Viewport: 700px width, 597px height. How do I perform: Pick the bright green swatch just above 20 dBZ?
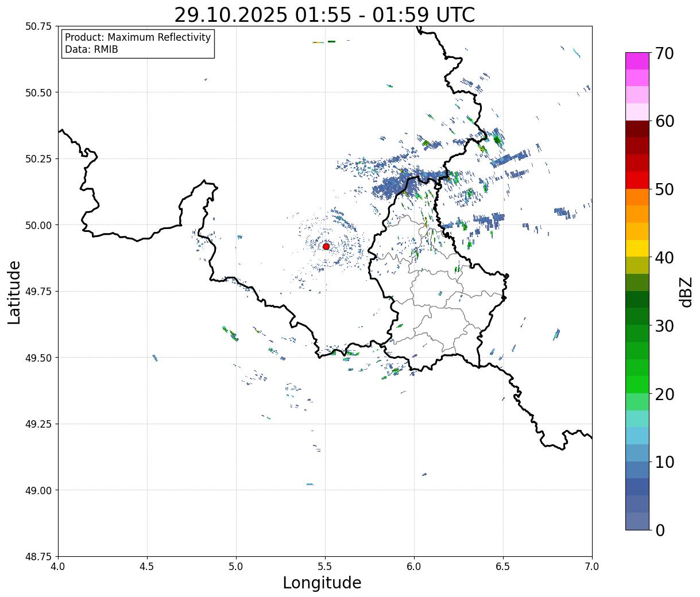click(x=637, y=384)
